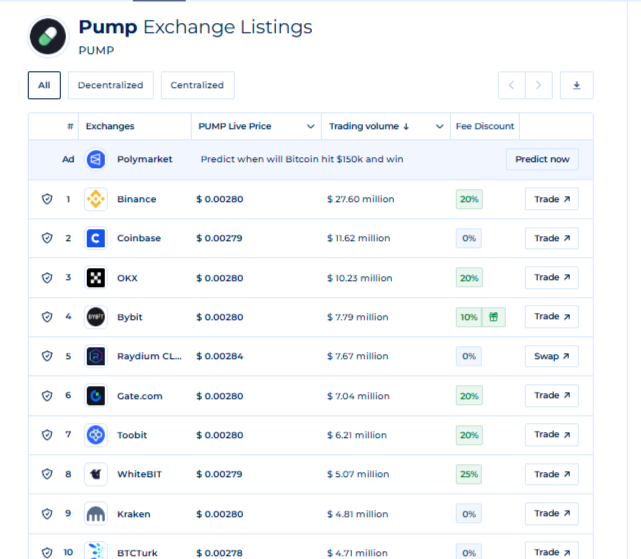Click the BTCTurk logo icon
641x559 pixels.
[96, 551]
